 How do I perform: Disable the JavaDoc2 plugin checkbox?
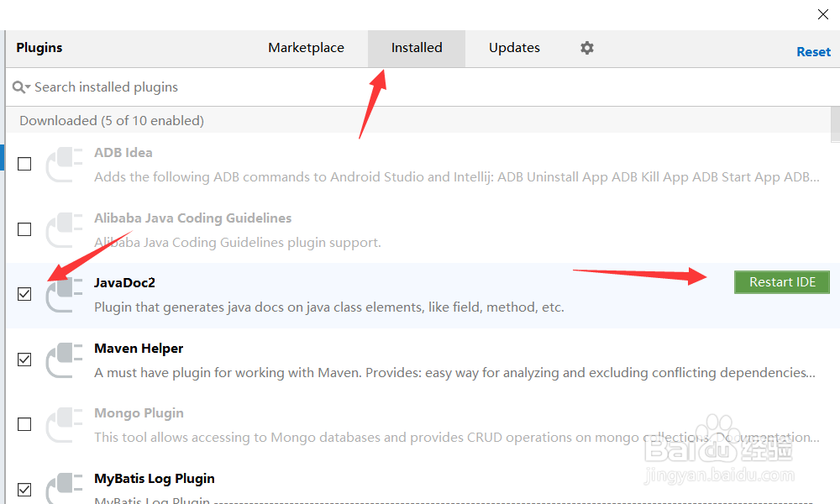click(24, 294)
